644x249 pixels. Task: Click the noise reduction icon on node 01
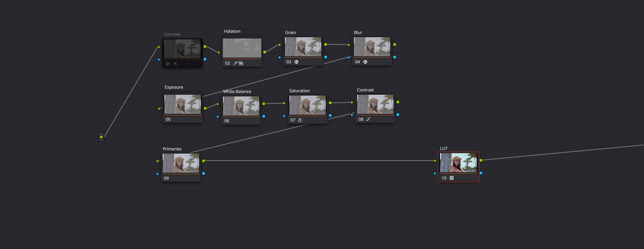(x=176, y=64)
